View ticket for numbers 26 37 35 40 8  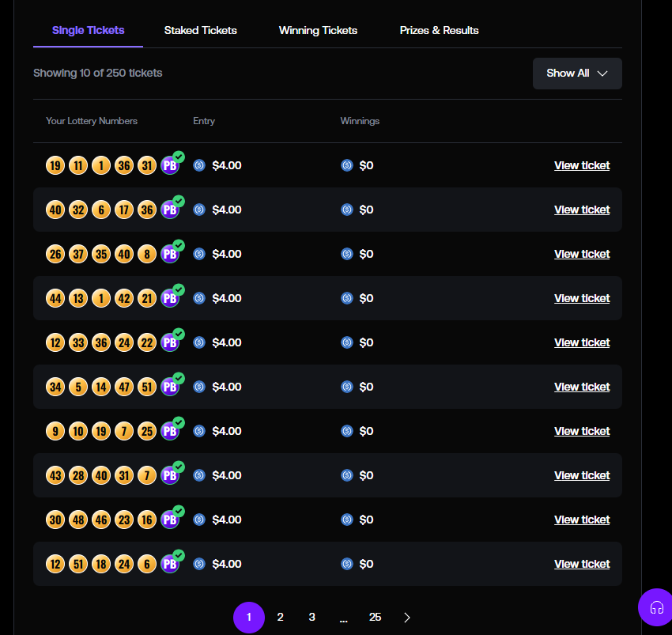tap(582, 254)
